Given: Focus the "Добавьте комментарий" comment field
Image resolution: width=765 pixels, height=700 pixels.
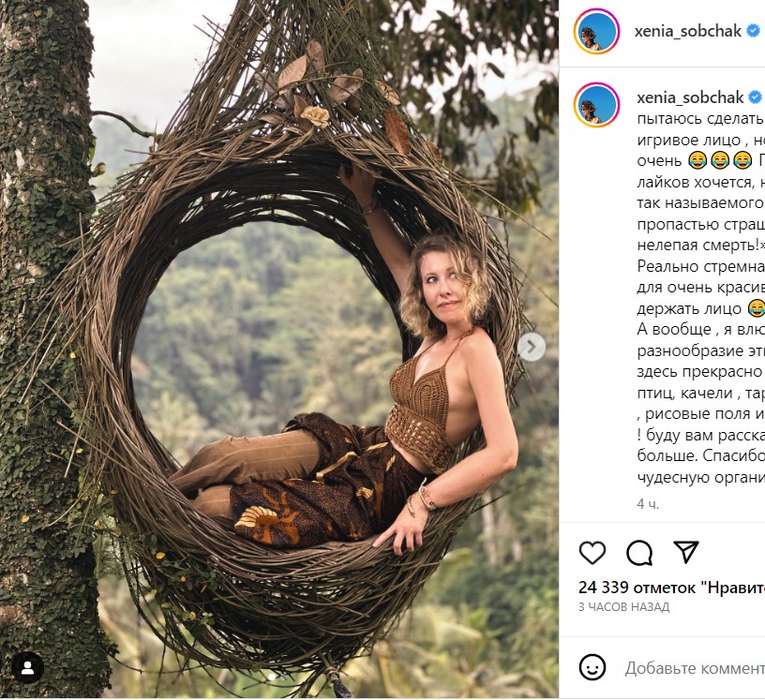Looking at the screenshot, I should coord(696,668).
